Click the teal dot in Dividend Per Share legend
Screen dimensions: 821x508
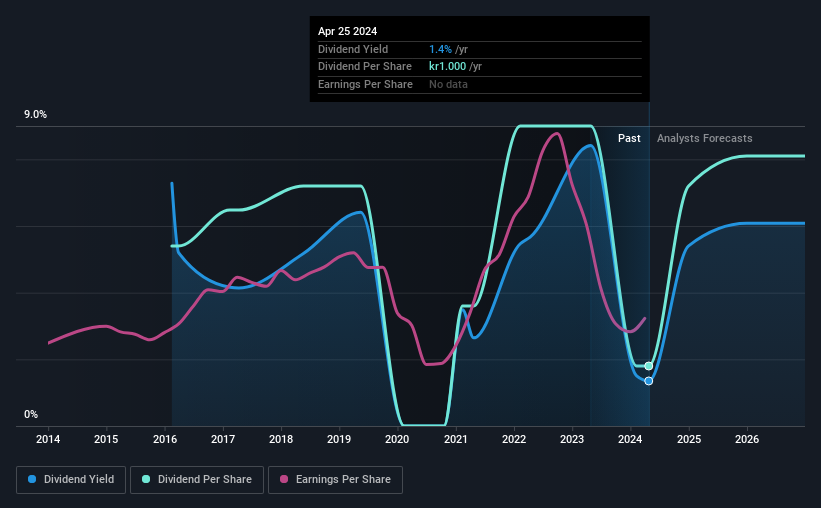click(146, 479)
